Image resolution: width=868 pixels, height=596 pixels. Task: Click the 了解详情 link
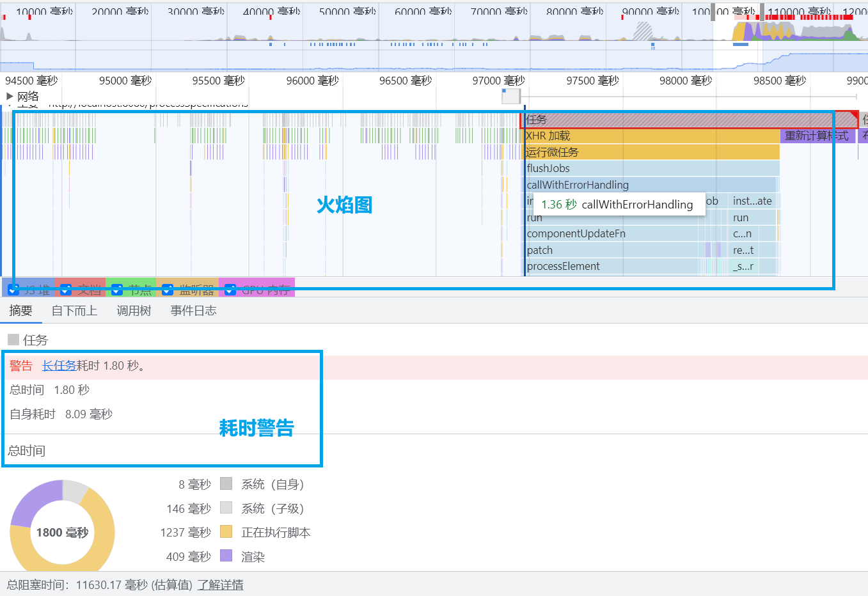coord(219,584)
